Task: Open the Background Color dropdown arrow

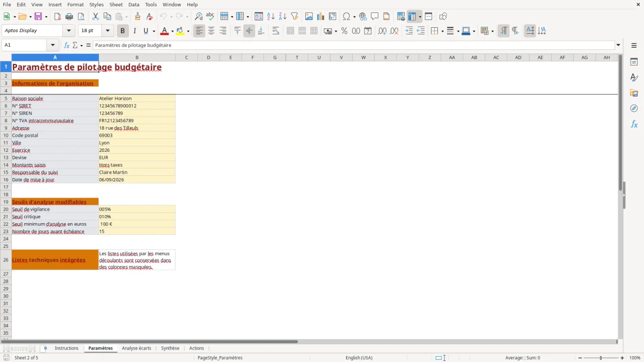Action: [x=188, y=31]
